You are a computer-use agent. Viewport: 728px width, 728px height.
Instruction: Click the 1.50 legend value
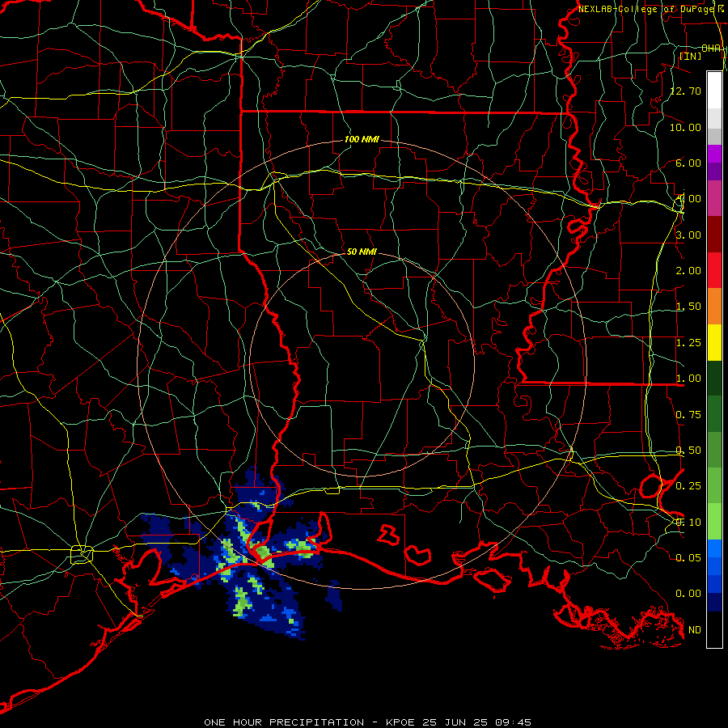tap(688, 307)
